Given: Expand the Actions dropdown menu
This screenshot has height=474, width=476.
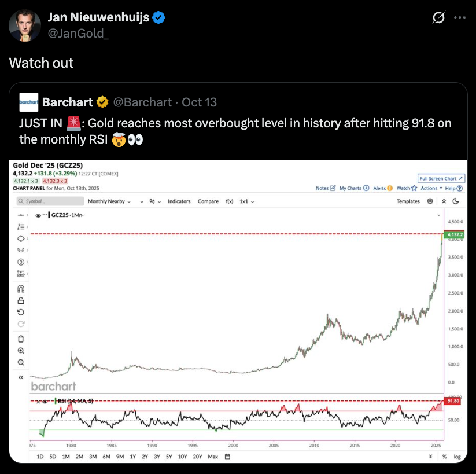Looking at the screenshot, I should [x=431, y=188].
